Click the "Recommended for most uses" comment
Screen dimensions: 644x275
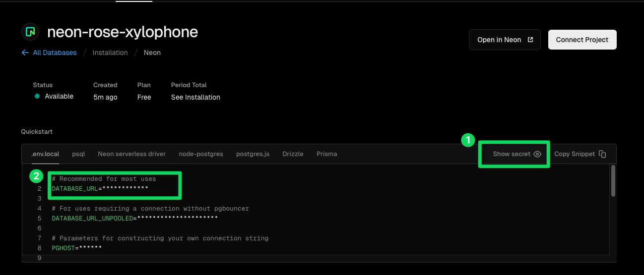pos(104,179)
